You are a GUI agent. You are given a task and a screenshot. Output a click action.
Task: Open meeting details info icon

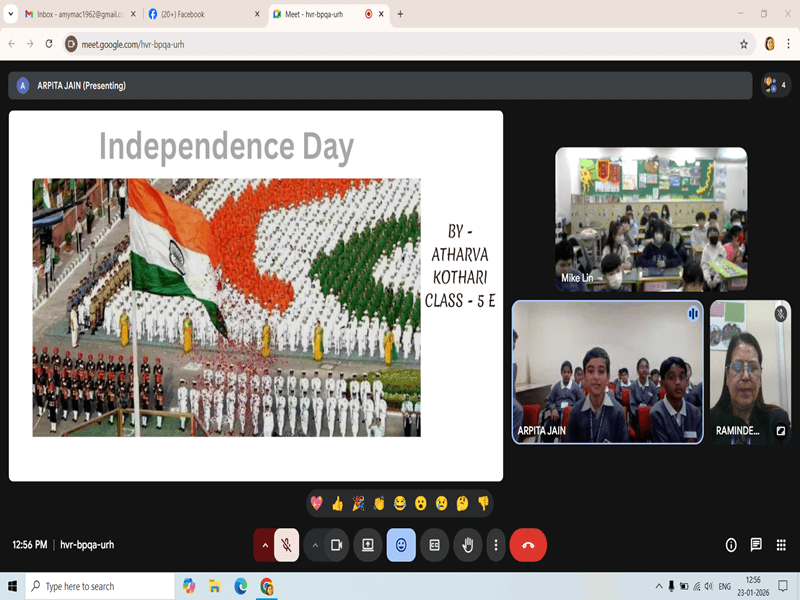(x=731, y=545)
